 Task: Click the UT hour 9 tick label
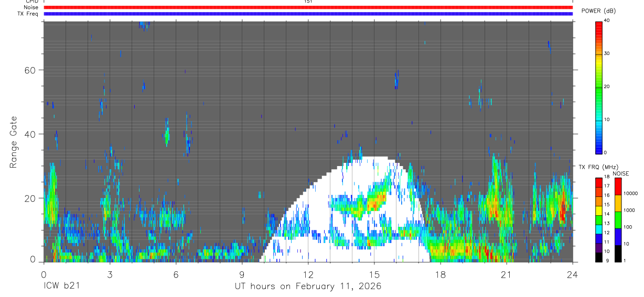242,274
